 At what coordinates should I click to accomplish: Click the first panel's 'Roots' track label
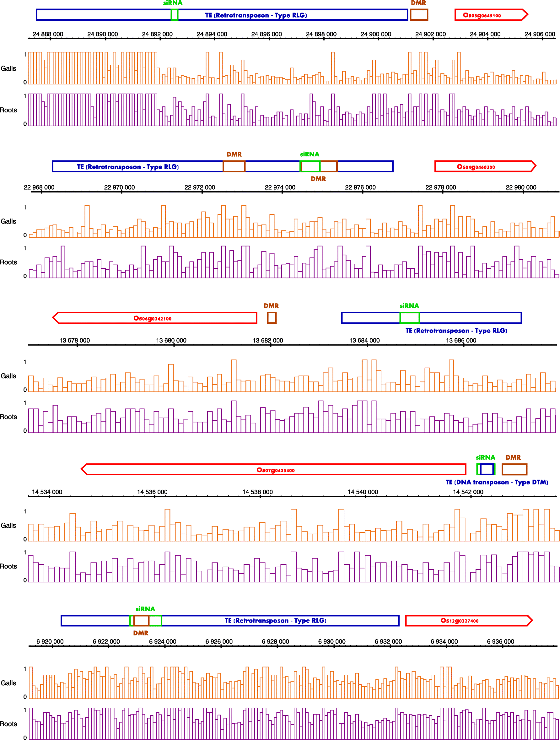pyautogui.click(x=8, y=110)
